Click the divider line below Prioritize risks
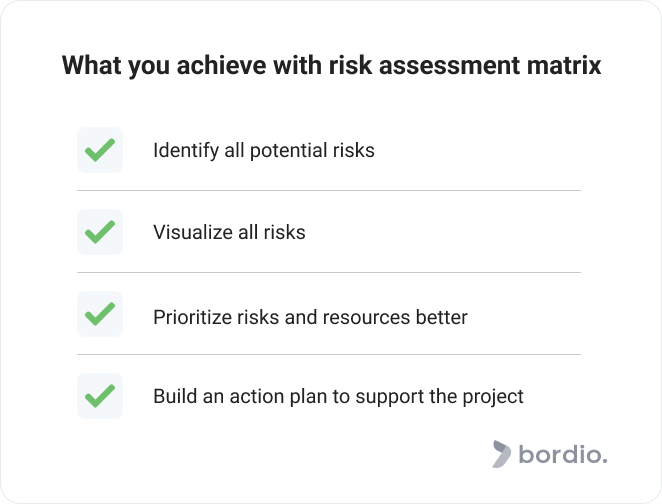This screenshot has height=504, width=662. pyautogui.click(x=329, y=355)
